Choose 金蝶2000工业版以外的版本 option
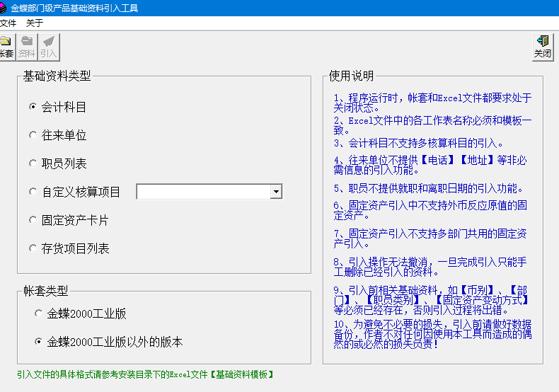Screen dimensions: 559x392 click(x=38, y=342)
